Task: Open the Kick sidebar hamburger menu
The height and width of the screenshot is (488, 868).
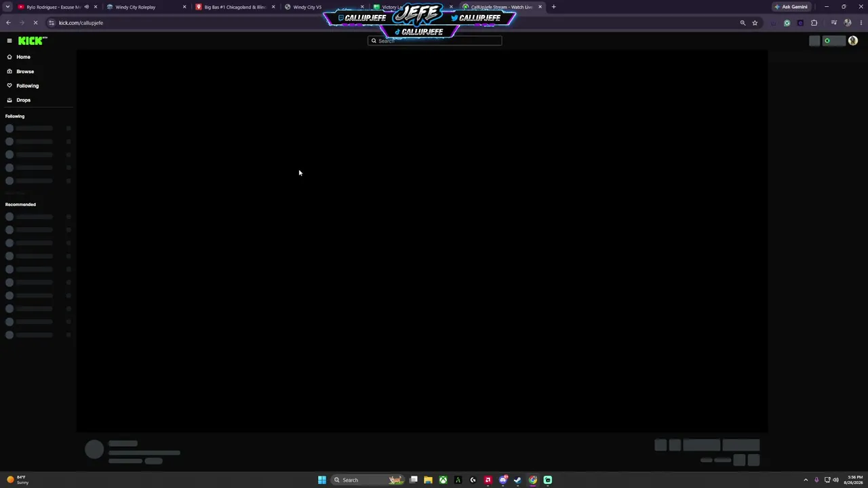Action: tap(9, 41)
